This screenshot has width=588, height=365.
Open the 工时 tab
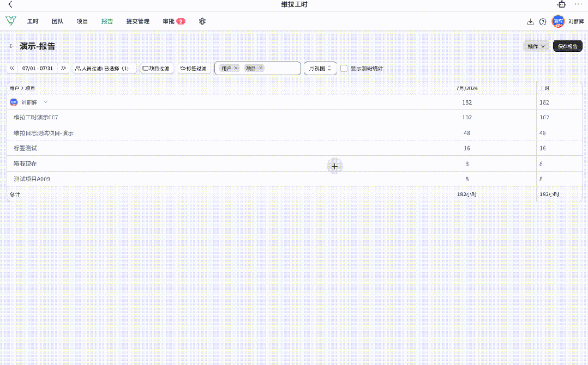coord(33,21)
